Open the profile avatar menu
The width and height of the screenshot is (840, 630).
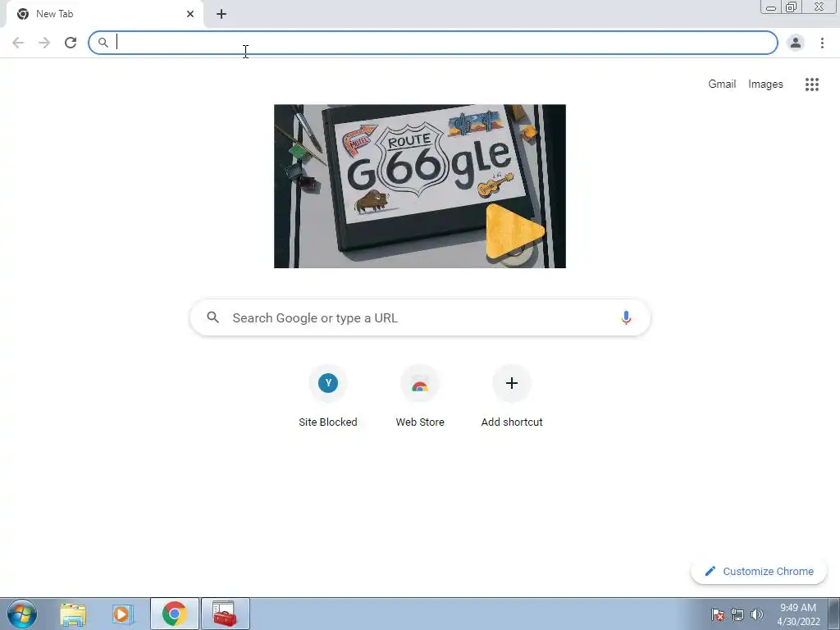(x=796, y=43)
